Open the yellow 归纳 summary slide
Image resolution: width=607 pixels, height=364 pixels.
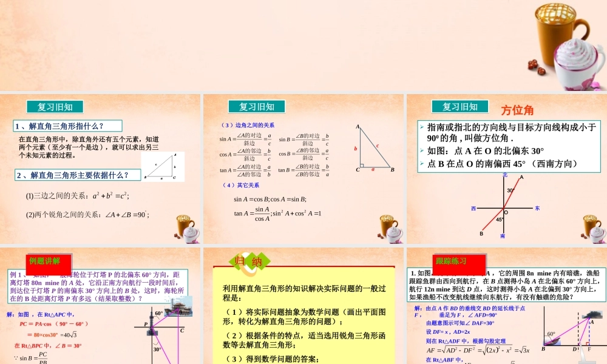(303, 306)
